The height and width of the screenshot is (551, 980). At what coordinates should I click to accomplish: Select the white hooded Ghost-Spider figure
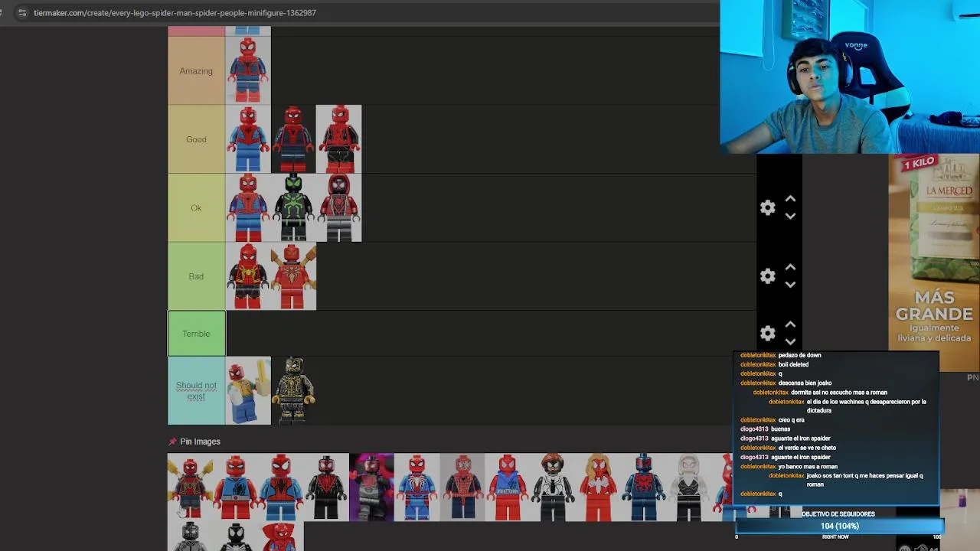coord(688,487)
